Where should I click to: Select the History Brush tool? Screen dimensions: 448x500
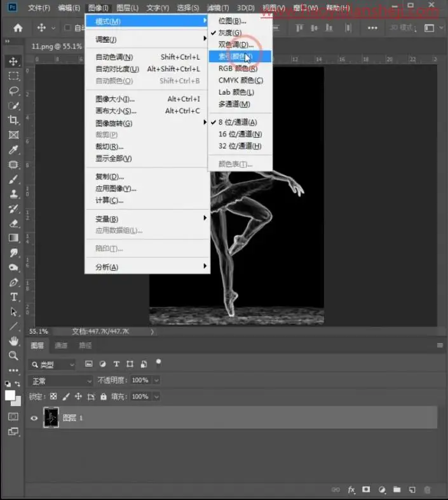click(13, 208)
